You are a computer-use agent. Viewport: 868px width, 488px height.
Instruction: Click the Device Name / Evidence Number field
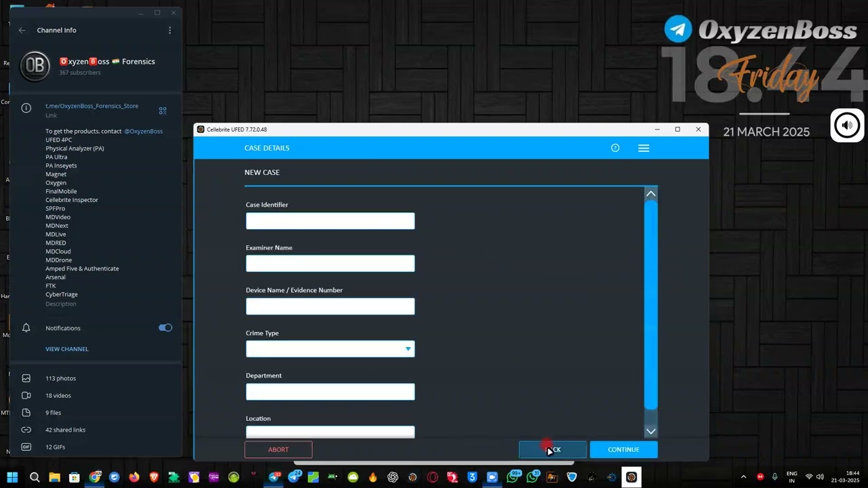(330, 306)
